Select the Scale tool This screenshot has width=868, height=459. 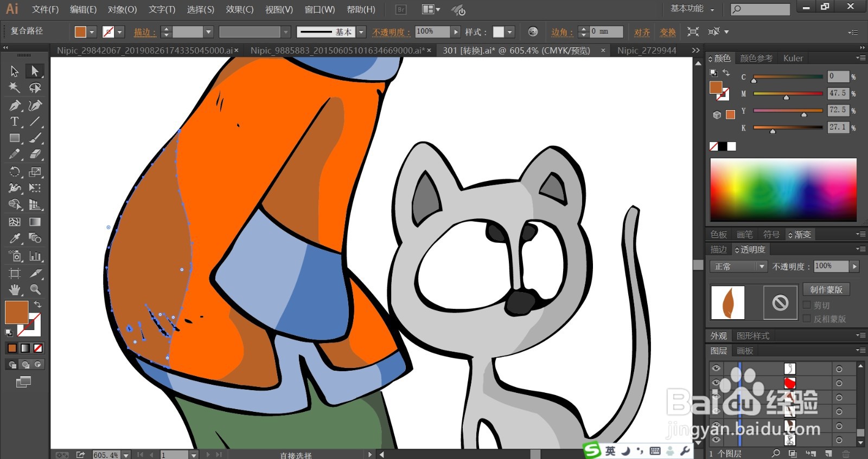click(35, 172)
